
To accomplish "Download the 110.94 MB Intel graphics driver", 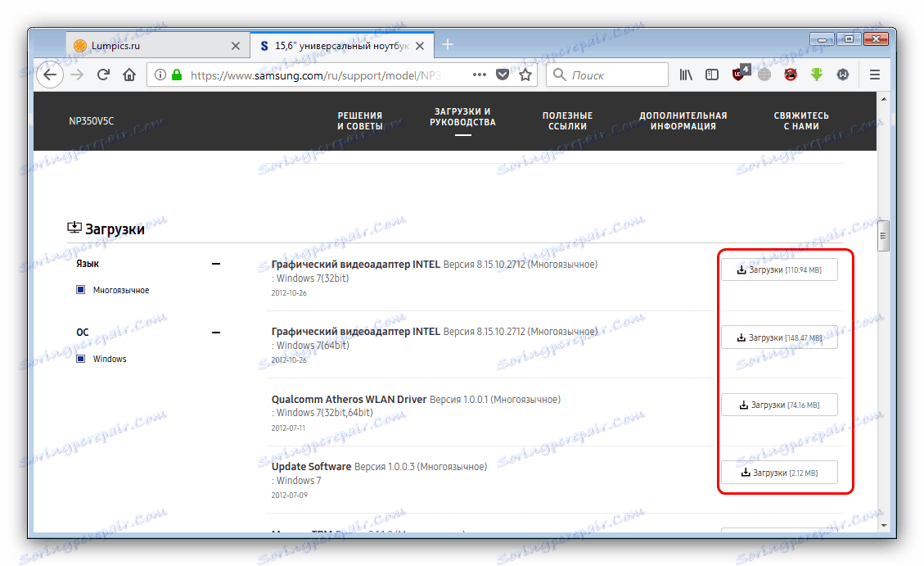I will [x=779, y=269].
